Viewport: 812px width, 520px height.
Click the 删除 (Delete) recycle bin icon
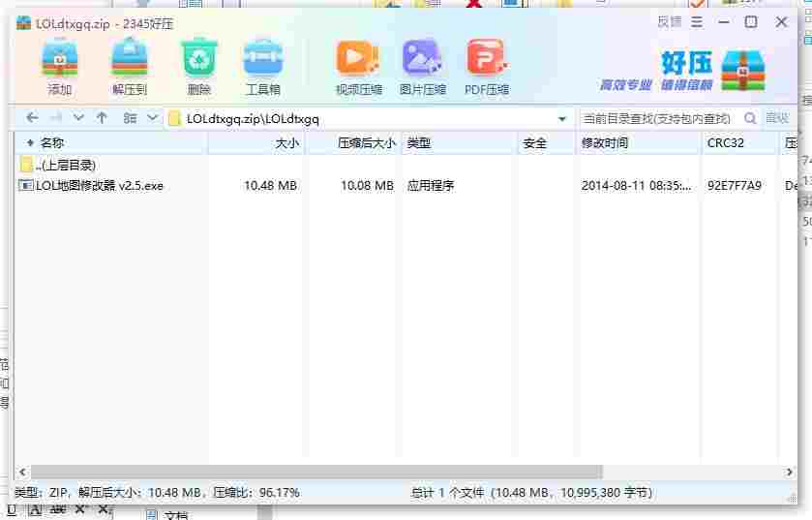point(198,67)
